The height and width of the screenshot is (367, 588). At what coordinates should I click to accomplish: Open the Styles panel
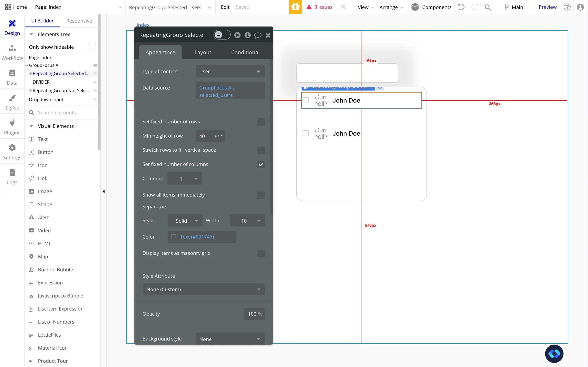(x=12, y=102)
